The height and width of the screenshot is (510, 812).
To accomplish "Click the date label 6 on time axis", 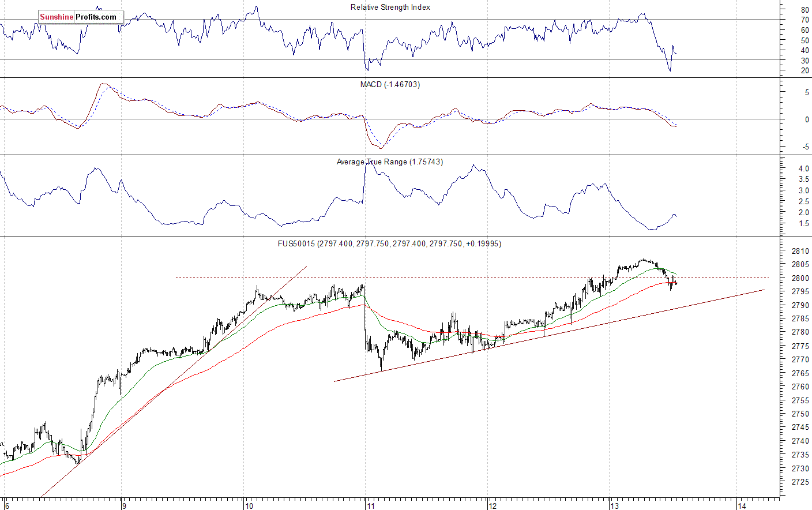I will coord(7,506).
